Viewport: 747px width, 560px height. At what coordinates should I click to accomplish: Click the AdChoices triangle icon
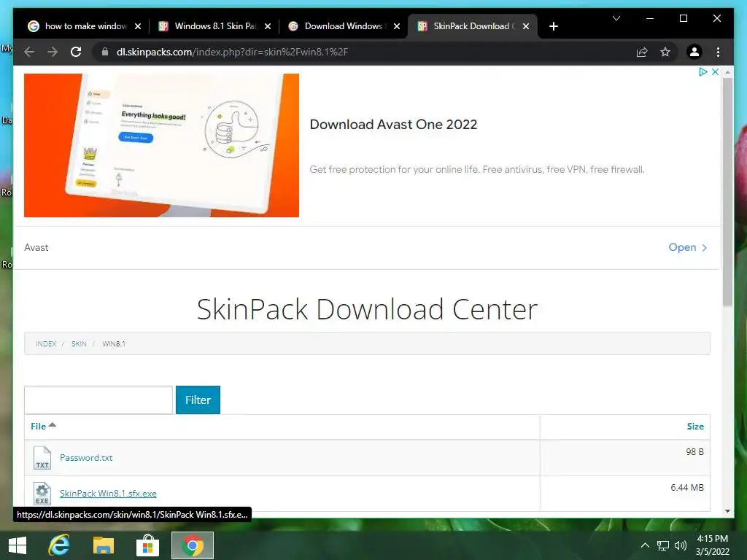(x=703, y=72)
